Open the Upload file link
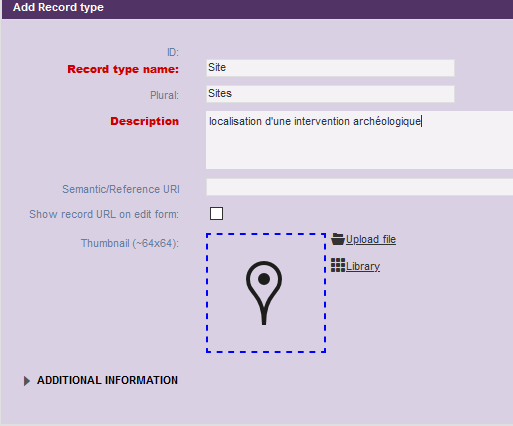This screenshot has width=513, height=426. coord(371,239)
